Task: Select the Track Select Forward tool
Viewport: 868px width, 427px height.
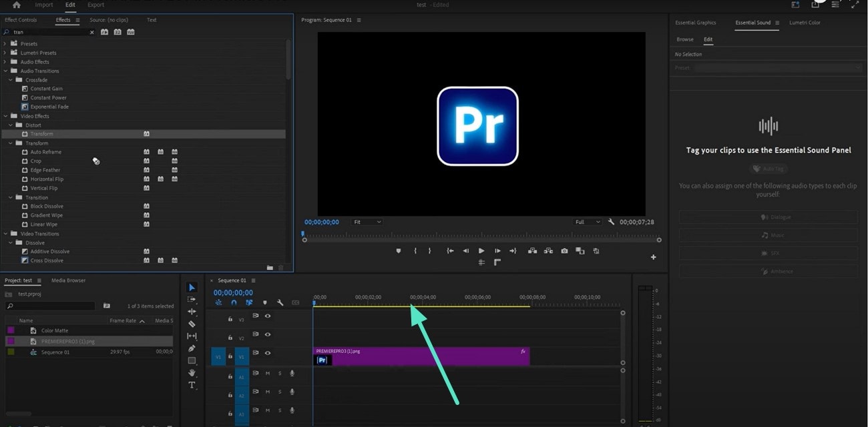Action: 192,300
